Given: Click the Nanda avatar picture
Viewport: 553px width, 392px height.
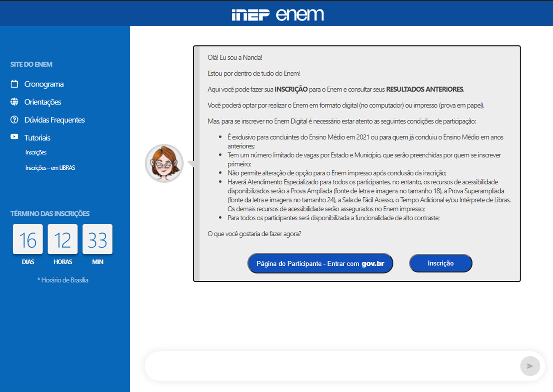Looking at the screenshot, I should click(x=164, y=163).
